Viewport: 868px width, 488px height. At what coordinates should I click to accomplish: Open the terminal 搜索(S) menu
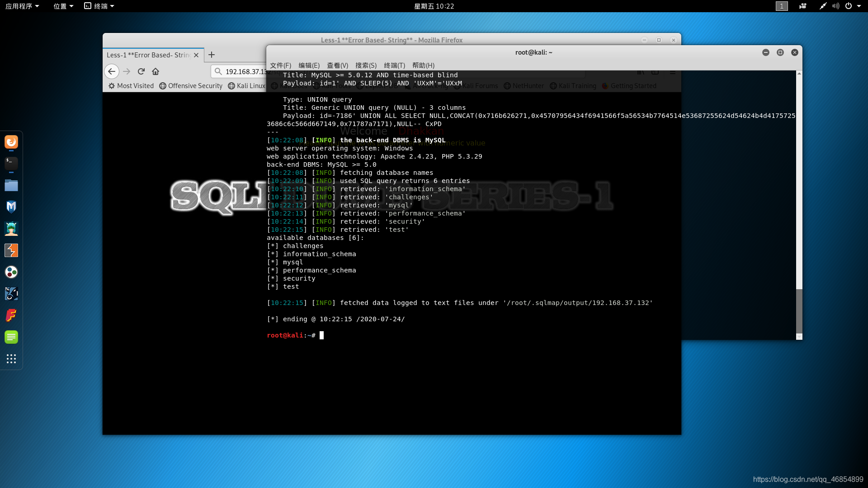pyautogui.click(x=366, y=66)
